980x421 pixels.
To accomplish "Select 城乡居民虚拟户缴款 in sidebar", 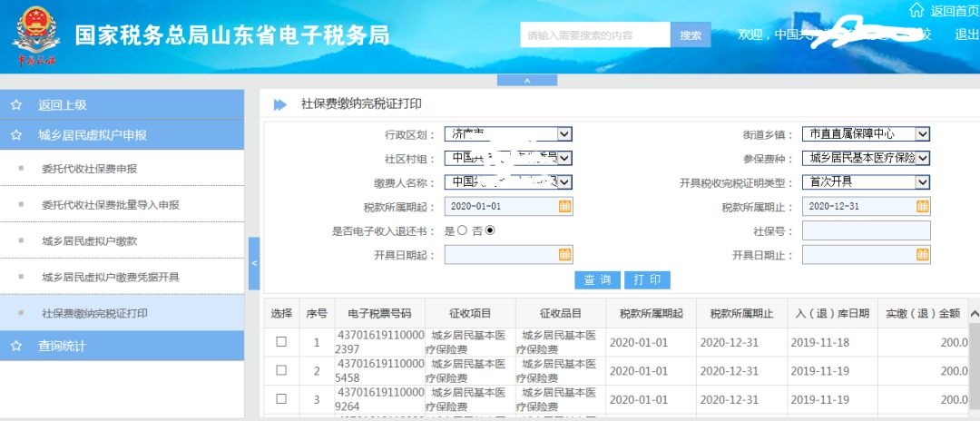I will 89,241.
